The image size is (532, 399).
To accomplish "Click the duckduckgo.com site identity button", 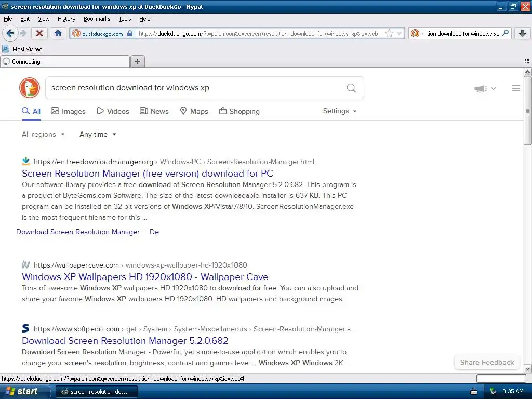I will coord(102,33).
